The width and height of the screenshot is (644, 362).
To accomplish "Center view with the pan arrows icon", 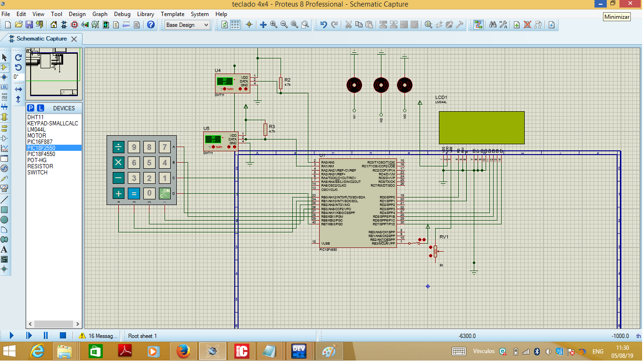I will 263,25.
